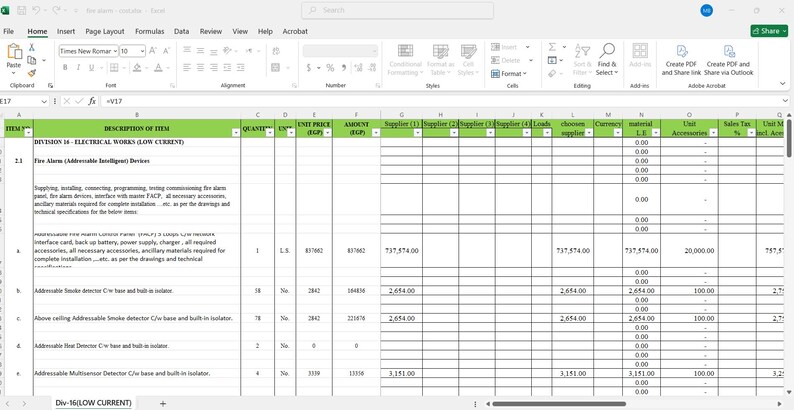Collapse the ribbon with chevron
794x410 pixels.
click(783, 84)
